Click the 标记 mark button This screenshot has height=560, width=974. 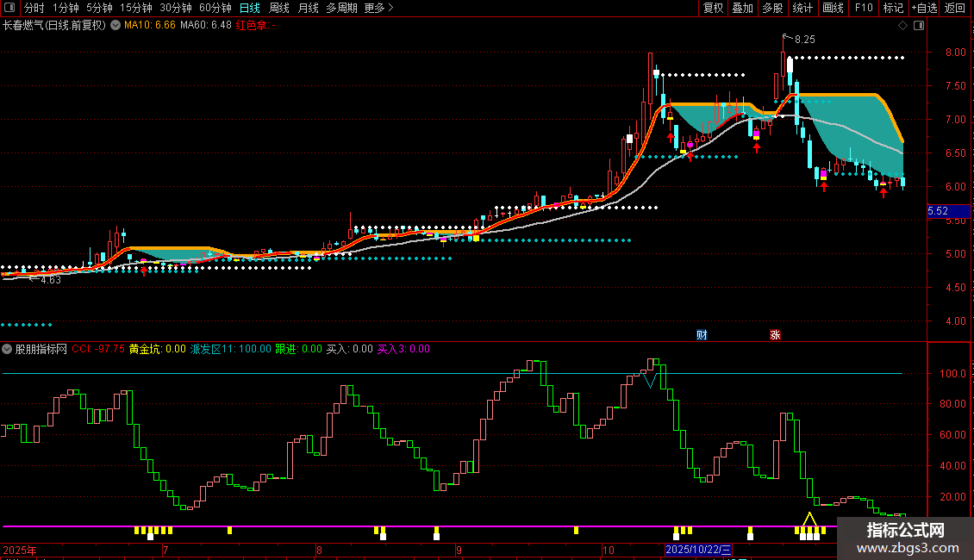tap(893, 8)
